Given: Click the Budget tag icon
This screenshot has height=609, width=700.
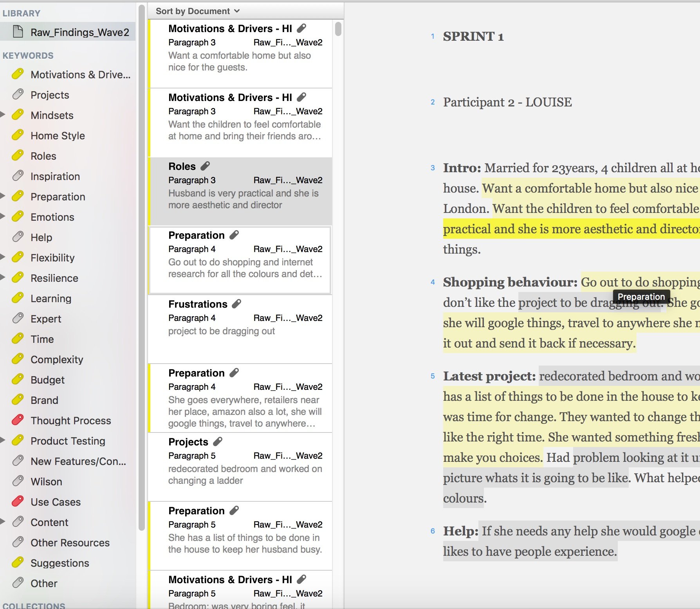Looking at the screenshot, I should (18, 379).
